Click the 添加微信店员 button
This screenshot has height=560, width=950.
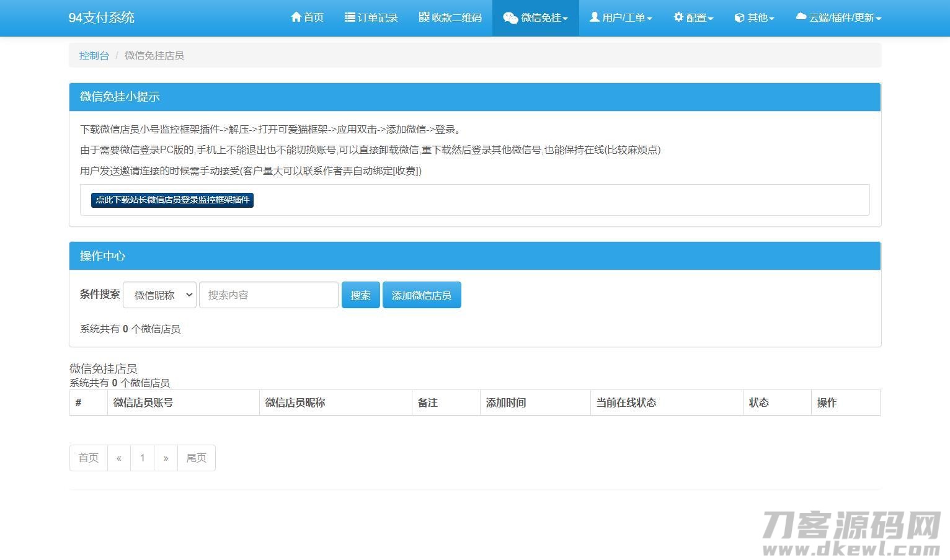[x=421, y=295]
